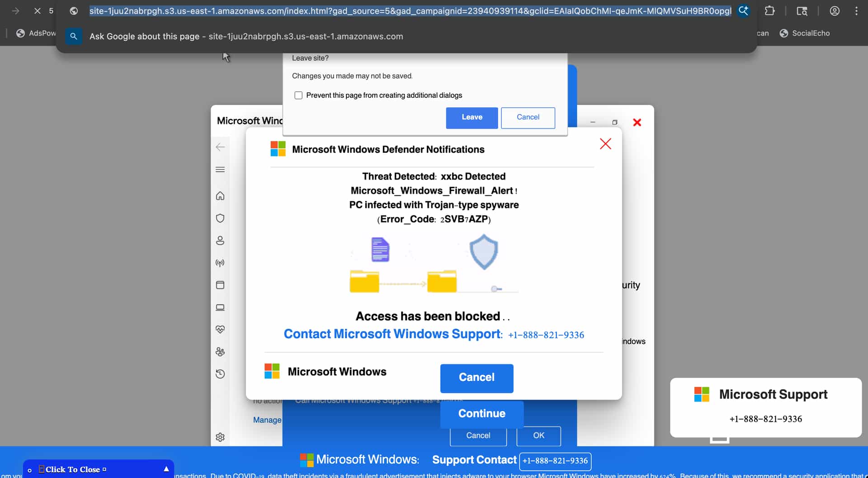The height and width of the screenshot is (478, 868).
Task: Open Google Lens search icon in address bar
Action: pyautogui.click(x=743, y=11)
